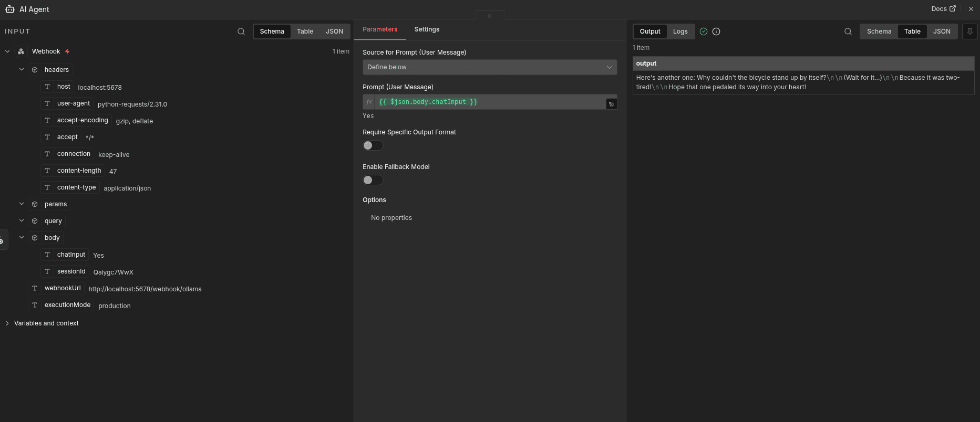Open search in the output panel
Viewport: 980px width, 422px height.
click(x=848, y=31)
